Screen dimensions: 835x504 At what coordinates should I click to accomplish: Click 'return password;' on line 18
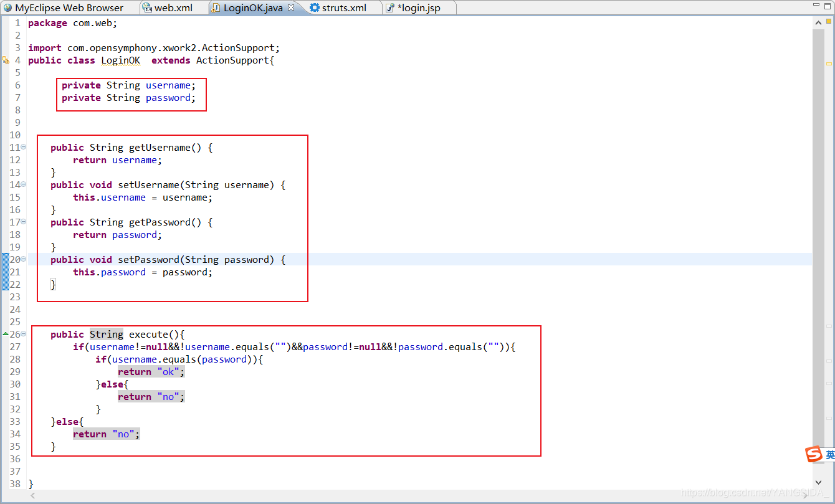point(117,235)
